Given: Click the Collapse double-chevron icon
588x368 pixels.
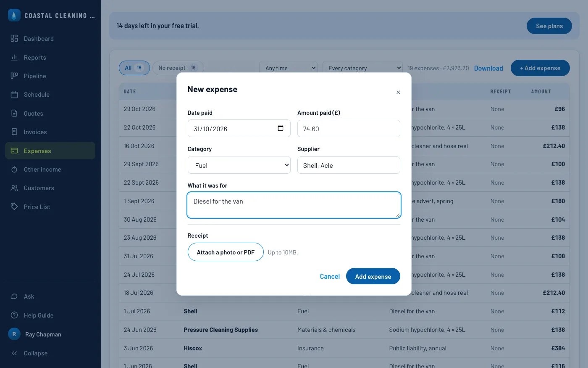Looking at the screenshot, I should [x=14, y=353].
